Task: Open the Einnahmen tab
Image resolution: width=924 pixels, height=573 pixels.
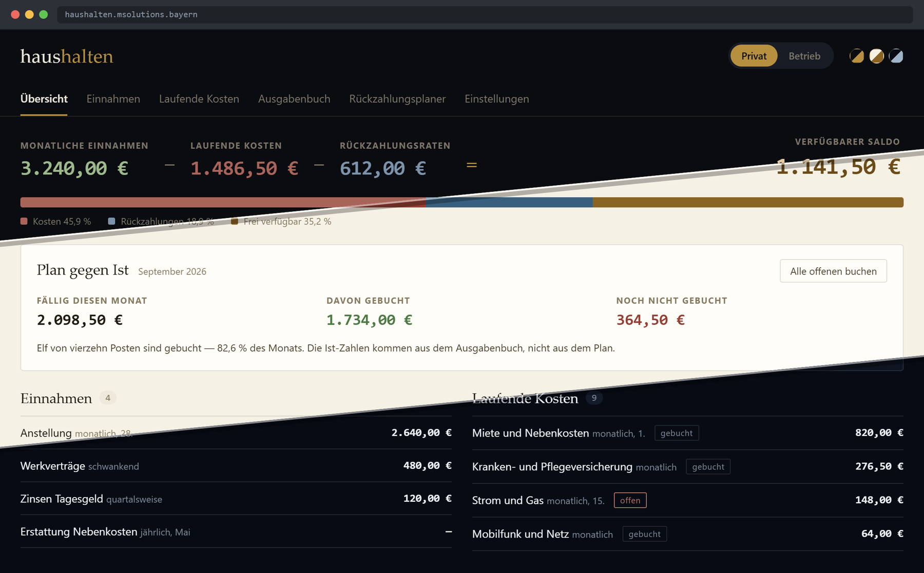Action: point(113,99)
